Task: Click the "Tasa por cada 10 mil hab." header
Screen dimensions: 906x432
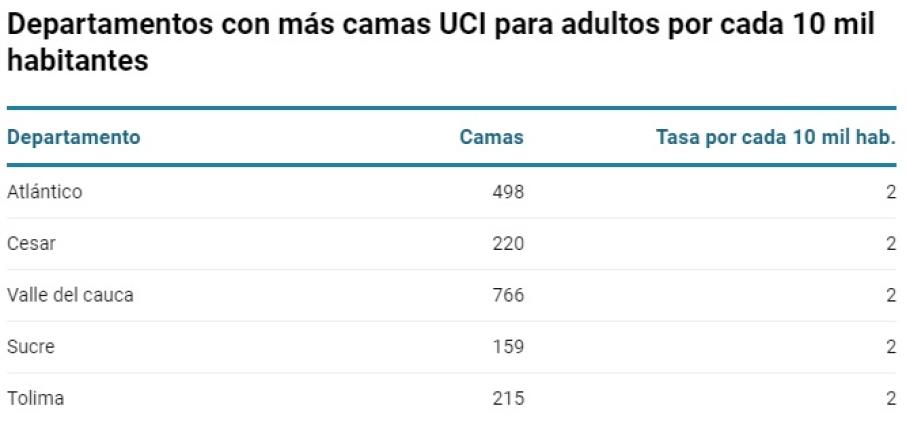Action: click(x=775, y=138)
